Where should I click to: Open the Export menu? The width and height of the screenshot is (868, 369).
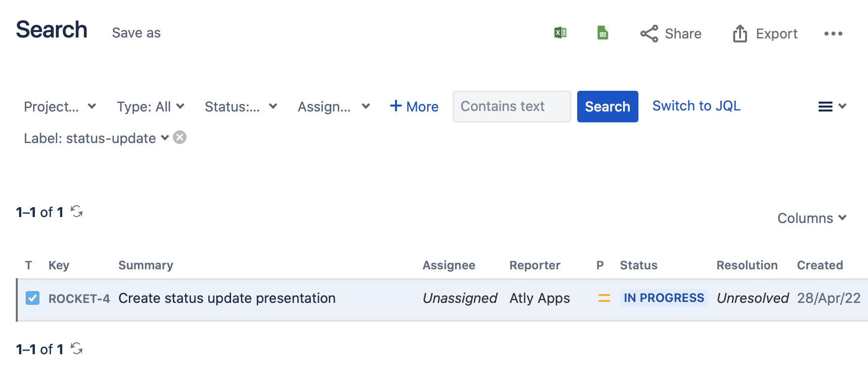click(x=765, y=34)
